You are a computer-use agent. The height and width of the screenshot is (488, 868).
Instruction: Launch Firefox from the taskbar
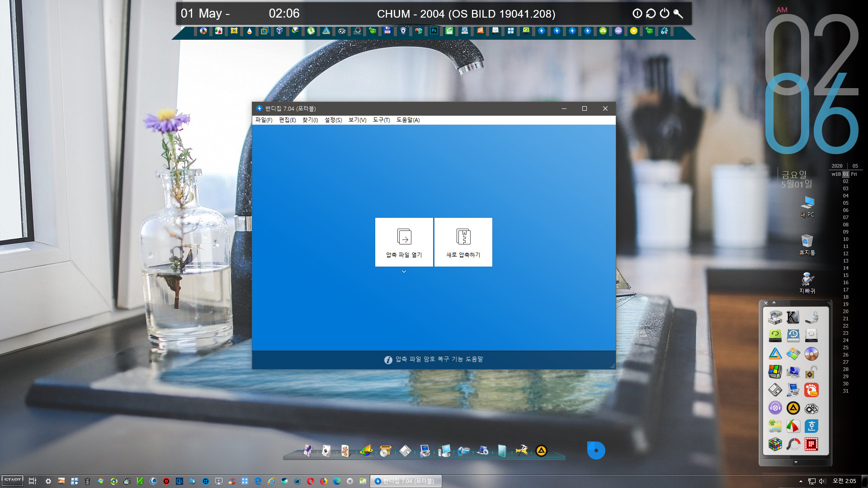(x=323, y=481)
